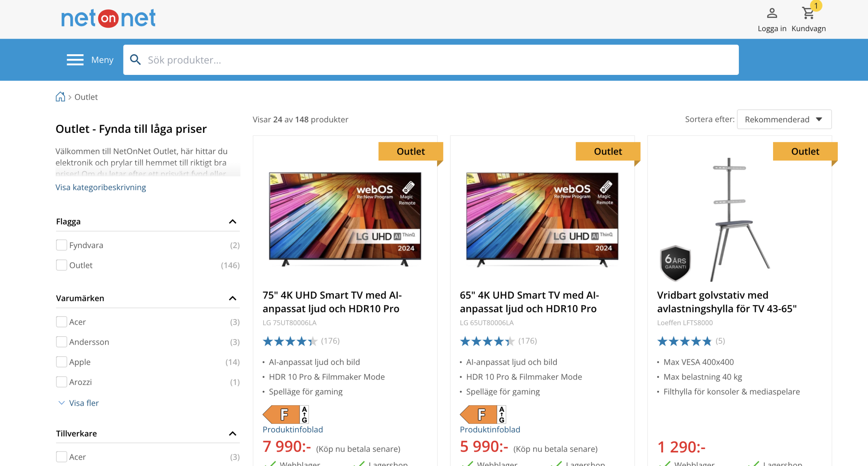Click the hamburger Meny icon

click(75, 60)
